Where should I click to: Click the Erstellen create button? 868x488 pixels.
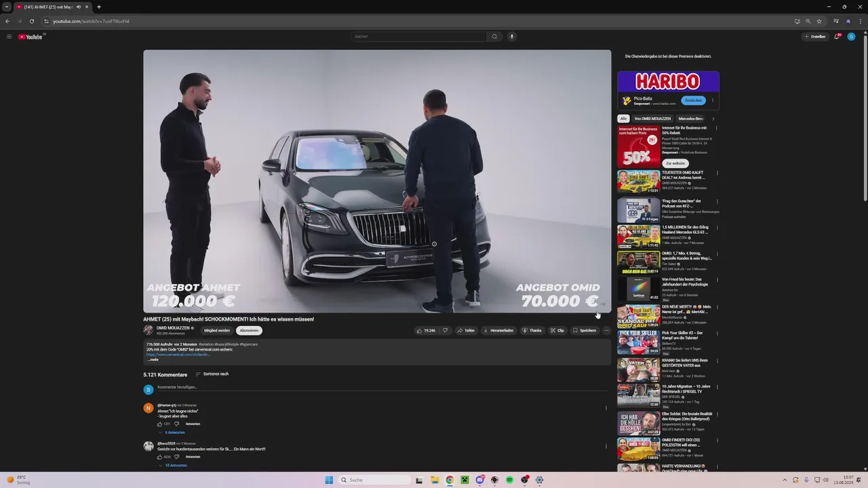815,37
